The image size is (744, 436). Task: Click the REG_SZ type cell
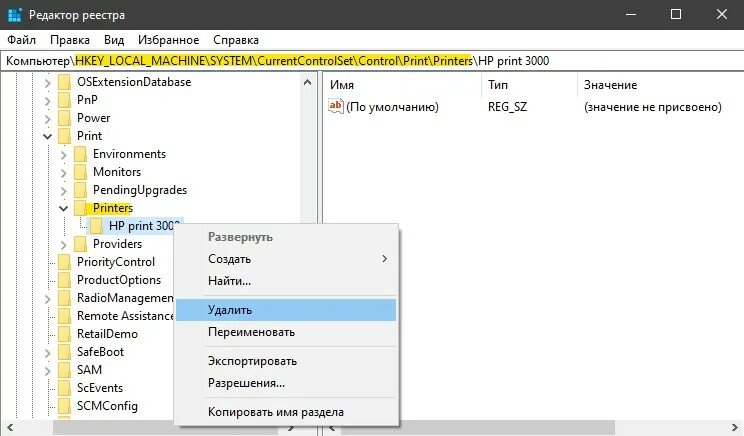click(507, 107)
